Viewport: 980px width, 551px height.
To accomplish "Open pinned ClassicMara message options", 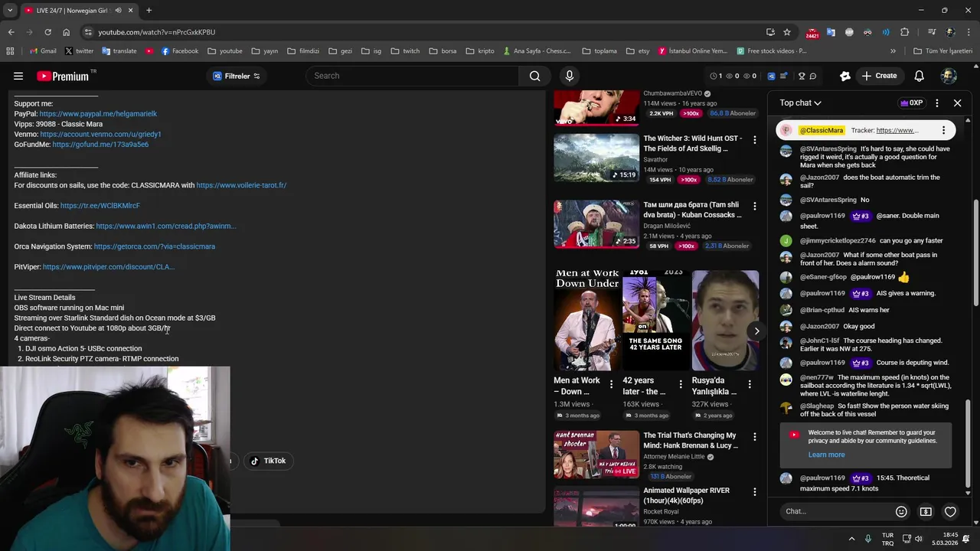I will coord(943,130).
